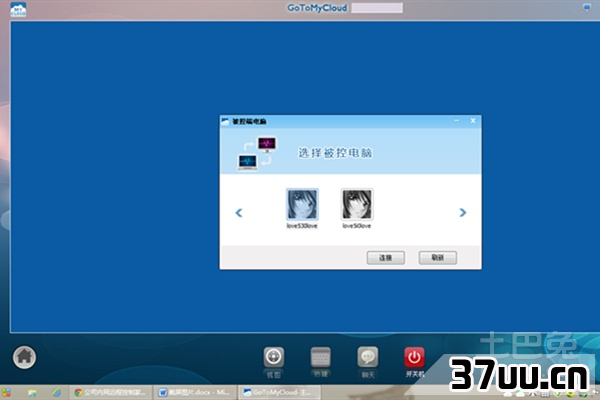The image size is (600, 400).
Task: Click the home button in bottom bar
Action: point(24,357)
